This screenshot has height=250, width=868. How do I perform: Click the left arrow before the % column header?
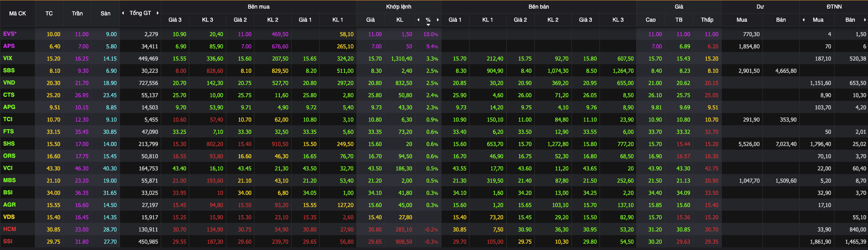pos(418,20)
